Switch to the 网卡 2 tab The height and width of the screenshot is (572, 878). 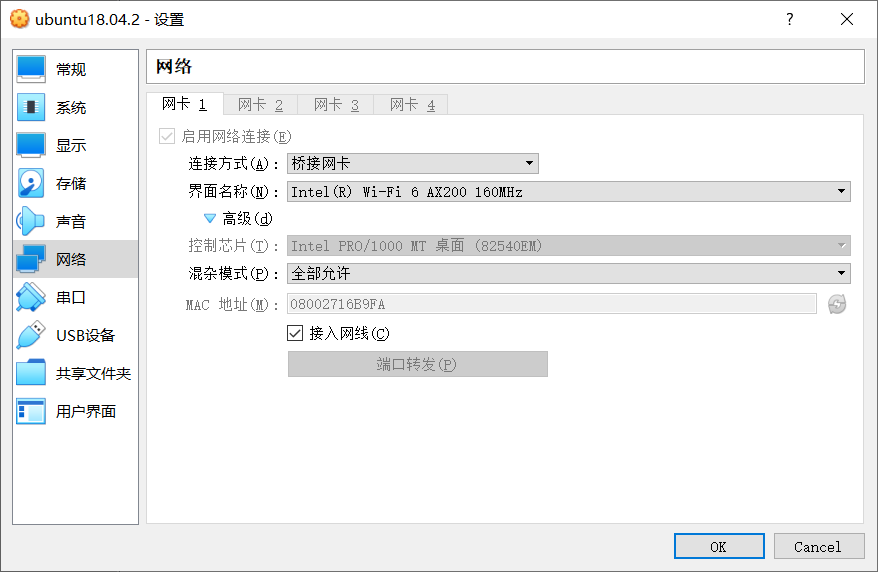point(260,105)
